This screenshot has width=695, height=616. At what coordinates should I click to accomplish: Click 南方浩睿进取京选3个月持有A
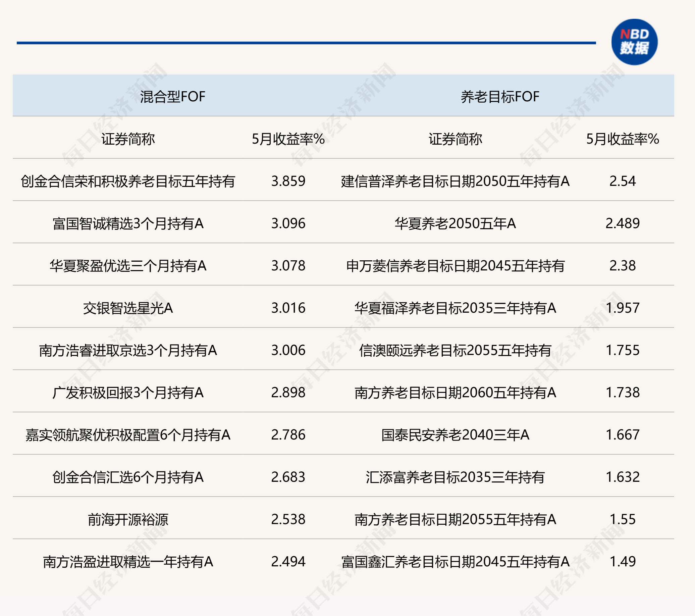[128, 350]
